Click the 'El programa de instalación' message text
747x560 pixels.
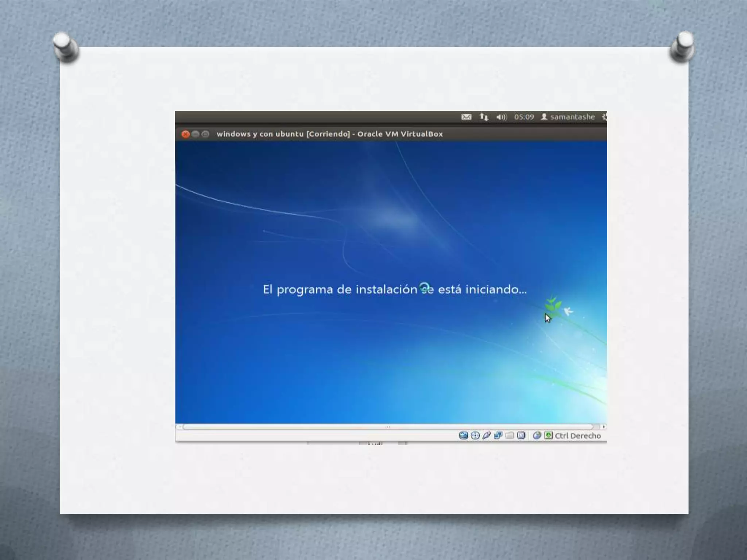pos(395,289)
